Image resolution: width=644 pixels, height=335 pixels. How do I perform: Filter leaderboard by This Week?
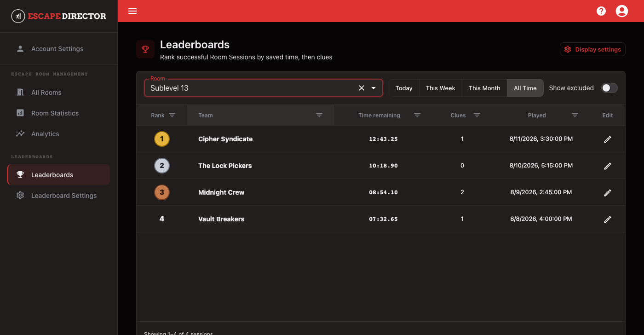click(x=441, y=88)
